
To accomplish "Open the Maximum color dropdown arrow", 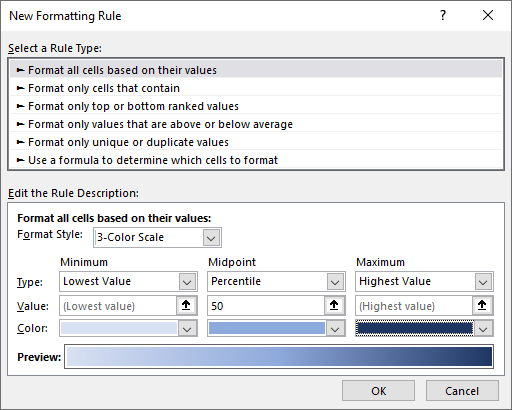I will pos(483,329).
